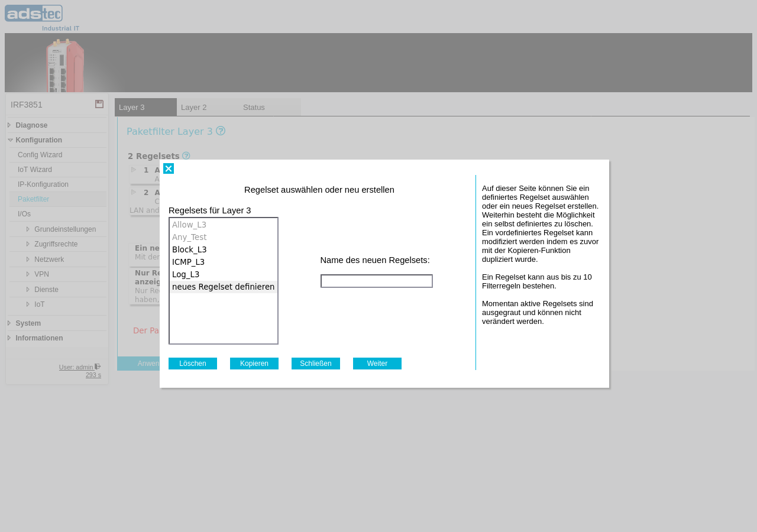Click the logout icon beside User: admin

coord(98,366)
